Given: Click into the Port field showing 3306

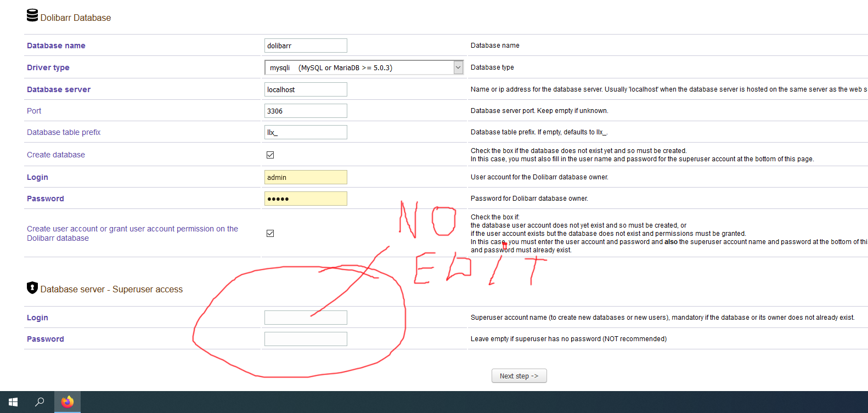Looking at the screenshot, I should coord(306,111).
